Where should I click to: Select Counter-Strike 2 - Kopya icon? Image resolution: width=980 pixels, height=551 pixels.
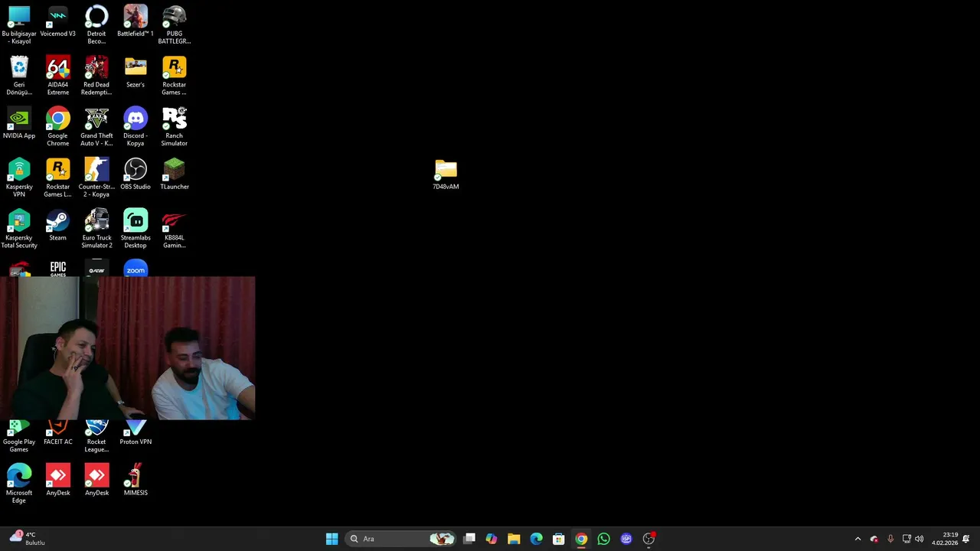coord(96,178)
